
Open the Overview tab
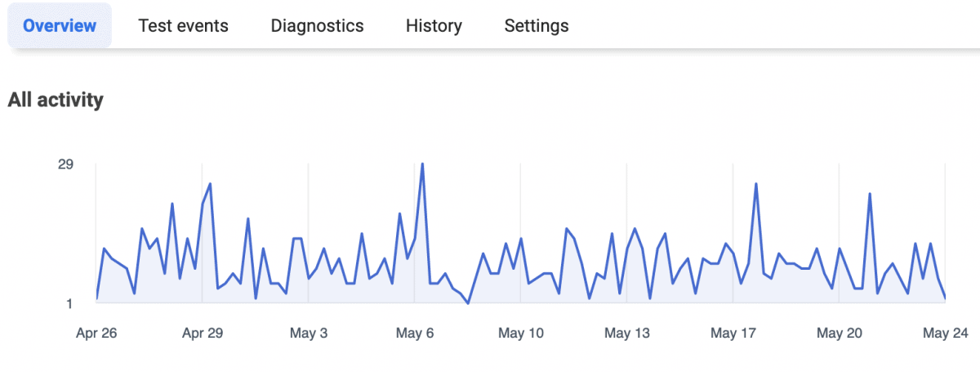click(60, 25)
